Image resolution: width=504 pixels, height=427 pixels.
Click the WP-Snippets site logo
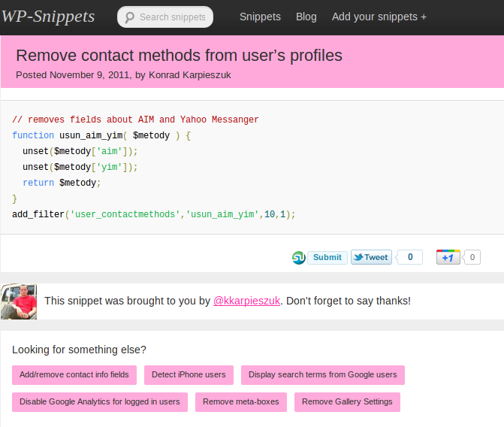click(48, 17)
